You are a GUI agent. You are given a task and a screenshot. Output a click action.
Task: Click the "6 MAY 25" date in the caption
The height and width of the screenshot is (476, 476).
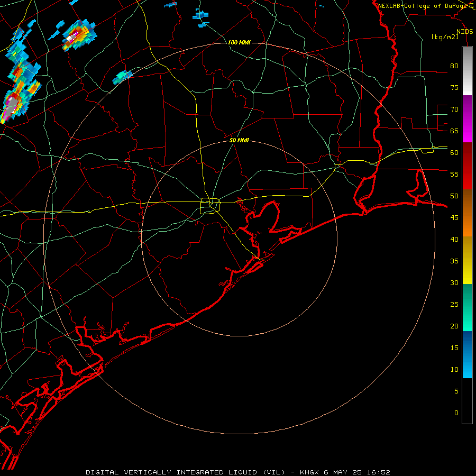tap(344, 472)
